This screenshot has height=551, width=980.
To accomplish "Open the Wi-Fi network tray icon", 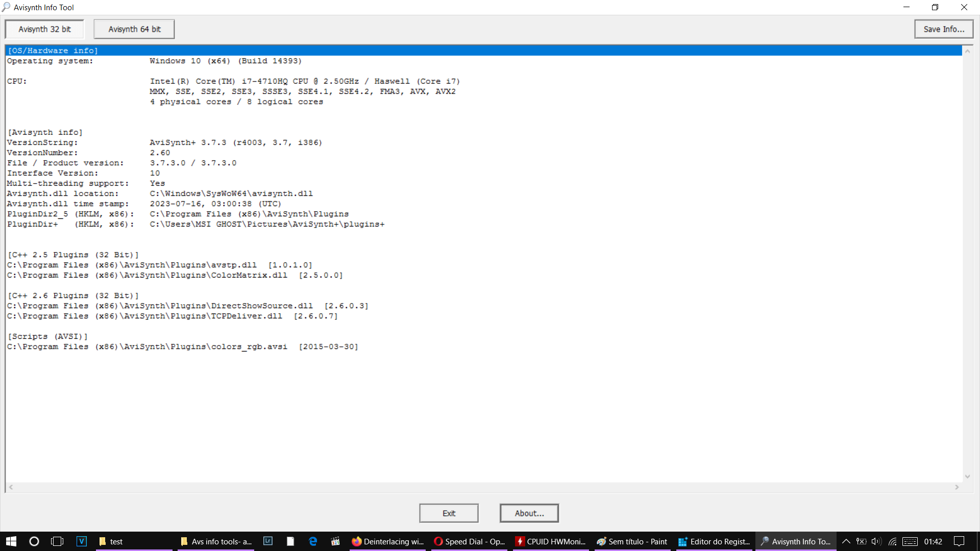I will pyautogui.click(x=892, y=541).
